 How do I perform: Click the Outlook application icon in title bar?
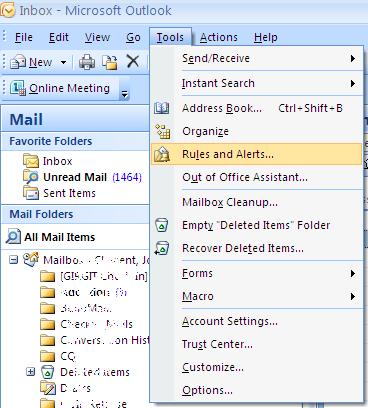pos(8,11)
